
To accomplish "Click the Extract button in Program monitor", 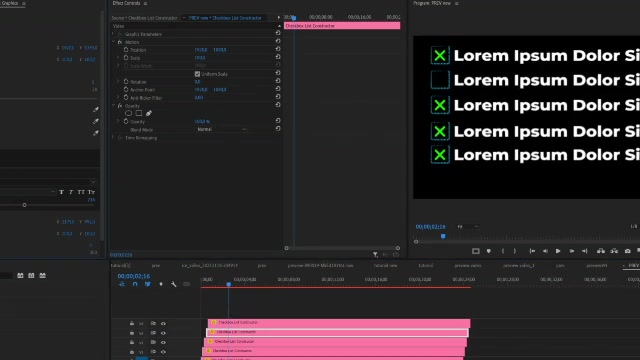I will pos(614,251).
